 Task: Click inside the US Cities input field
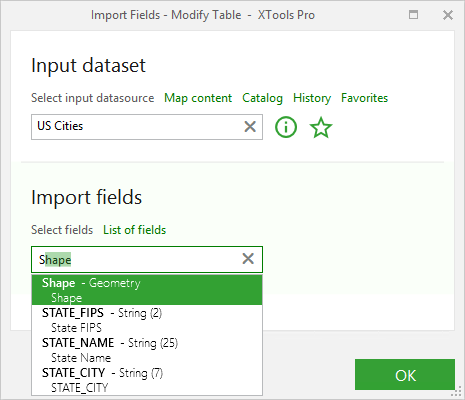(137, 127)
